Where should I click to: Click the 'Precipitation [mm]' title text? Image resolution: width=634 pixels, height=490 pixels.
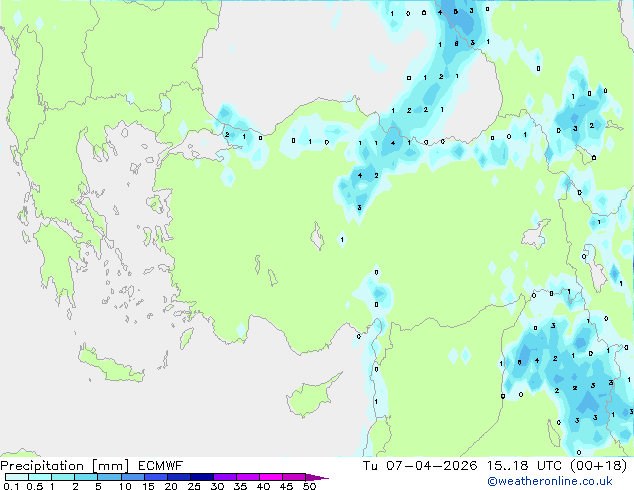[65, 466]
